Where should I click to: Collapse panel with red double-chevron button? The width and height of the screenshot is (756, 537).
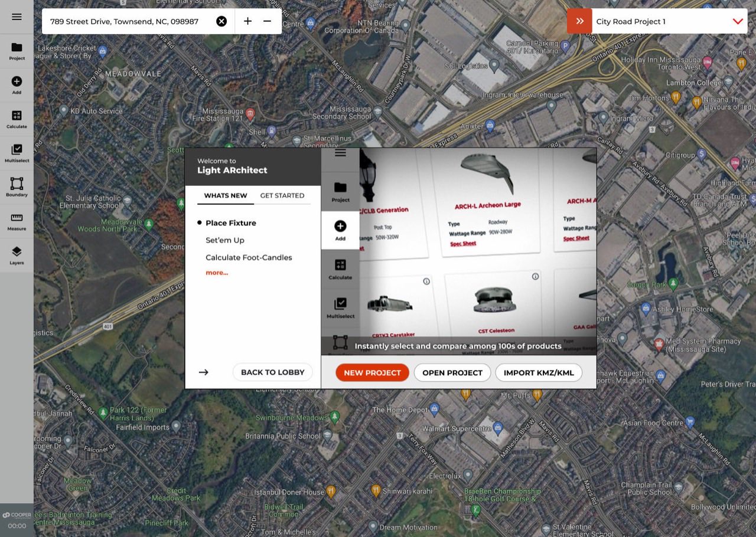click(x=579, y=21)
